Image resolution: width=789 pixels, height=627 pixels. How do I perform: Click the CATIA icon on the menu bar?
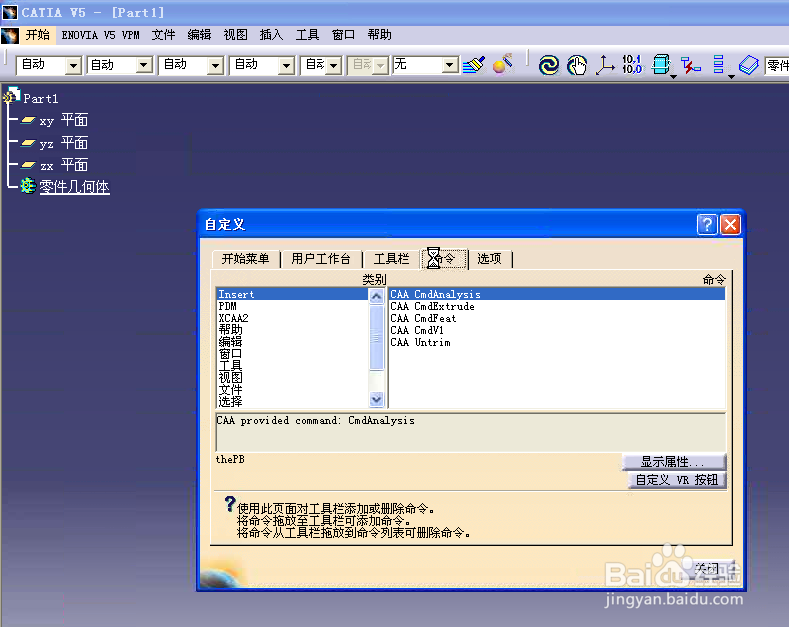(10, 35)
